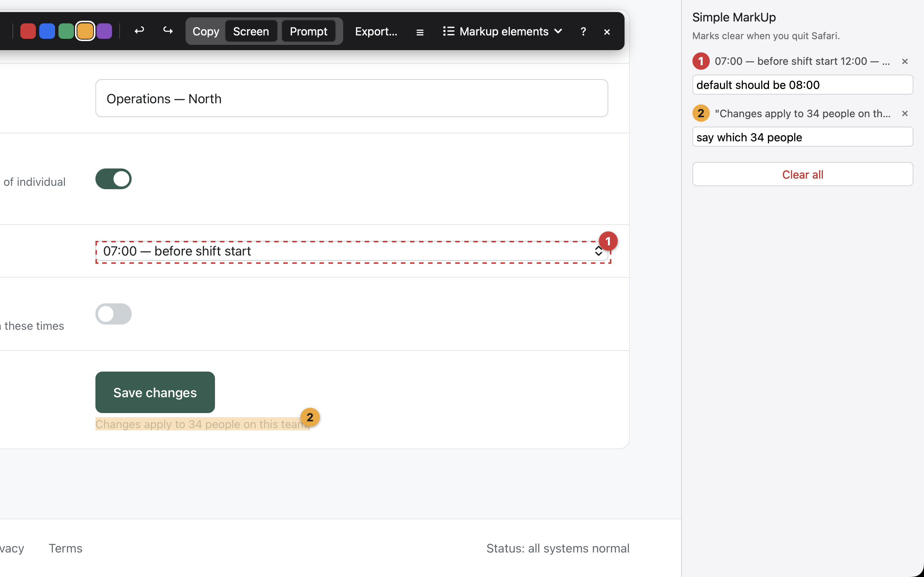The width and height of the screenshot is (924, 577).
Task: Edit the 'default should be 08:00' note field
Action: tap(803, 85)
